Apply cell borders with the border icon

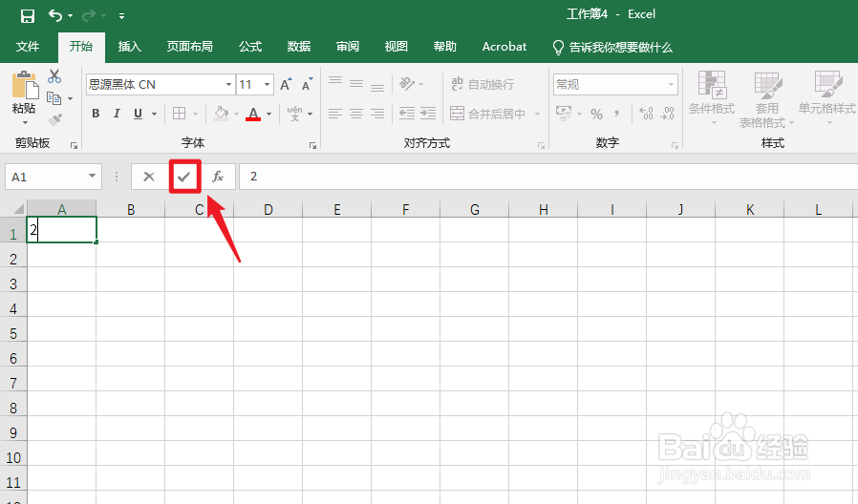click(179, 114)
